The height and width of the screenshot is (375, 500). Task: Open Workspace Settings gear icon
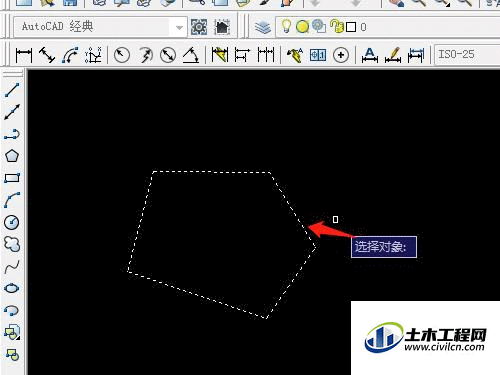pos(199,27)
